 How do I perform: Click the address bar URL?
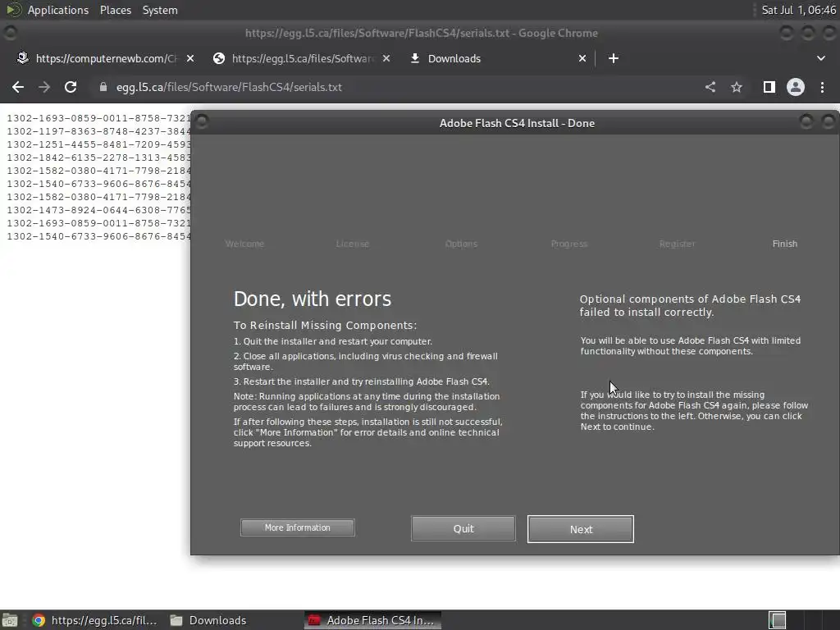pos(229,87)
